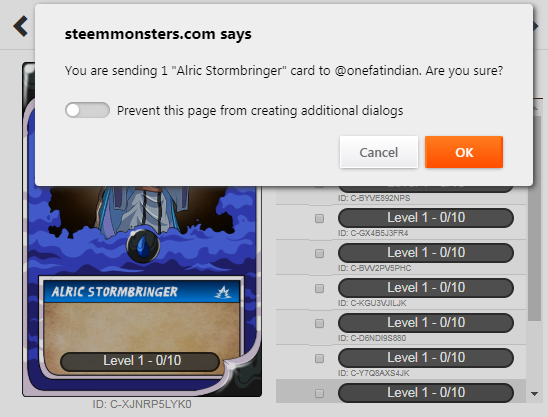Image resolution: width=548 pixels, height=417 pixels.
Task: Click the card ID C-XJNRP5LYK0 text
Action: click(142, 404)
